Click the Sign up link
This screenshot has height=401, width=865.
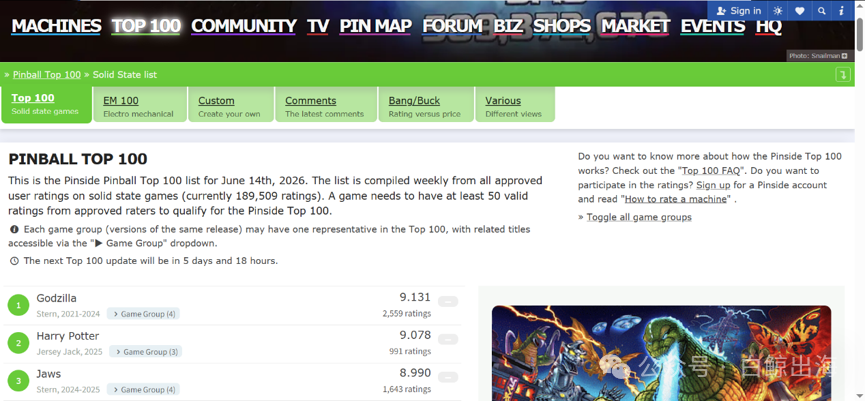[711, 185]
